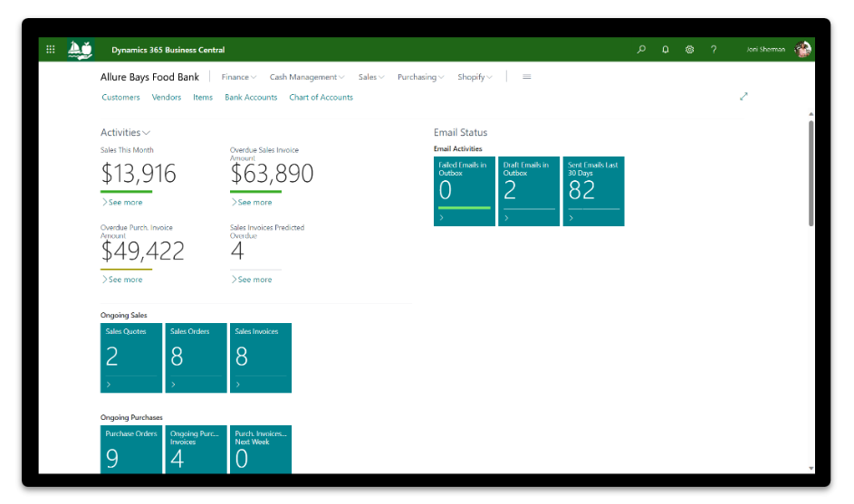Click the Sales Invoices Predicted Overdue value 4

click(237, 251)
